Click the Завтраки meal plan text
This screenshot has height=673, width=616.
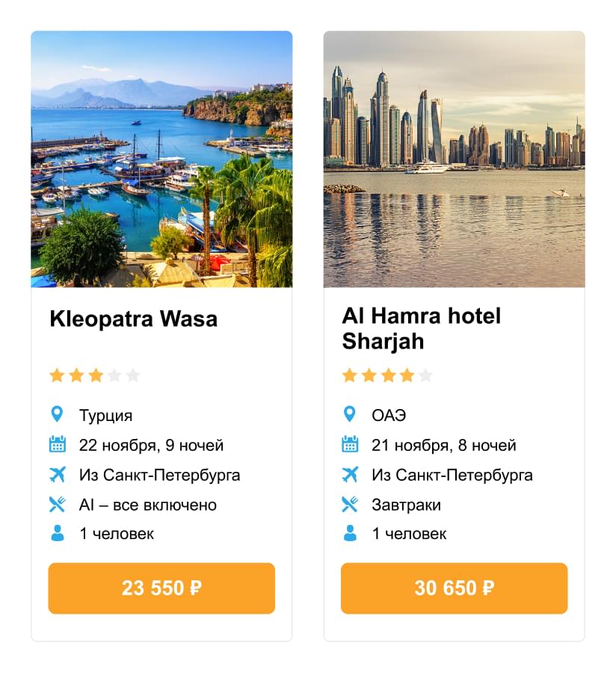[406, 505]
